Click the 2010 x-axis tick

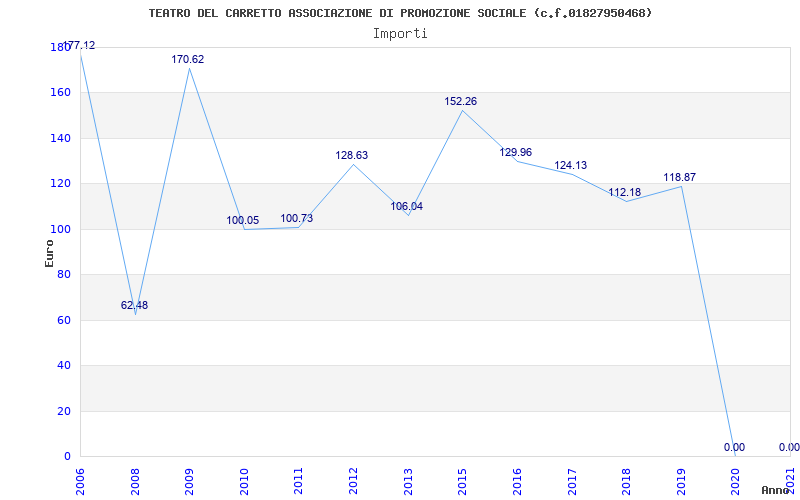pyautogui.click(x=244, y=482)
